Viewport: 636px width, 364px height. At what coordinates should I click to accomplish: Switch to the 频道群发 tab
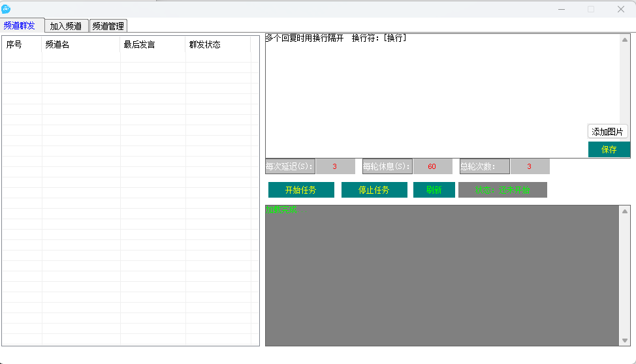20,26
